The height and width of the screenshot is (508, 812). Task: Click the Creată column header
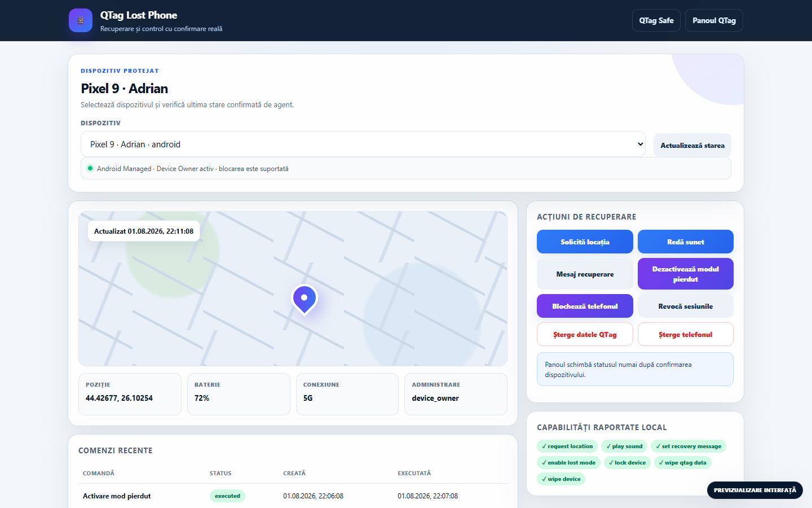point(294,473)
